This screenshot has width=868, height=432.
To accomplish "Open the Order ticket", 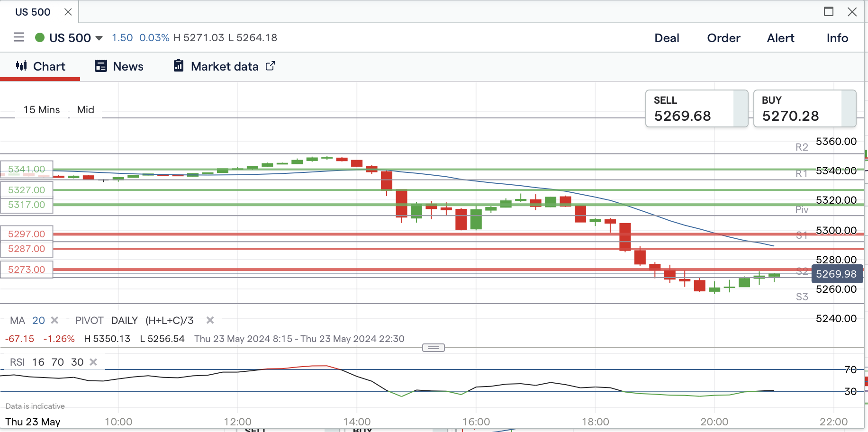I will coord(723,38).
